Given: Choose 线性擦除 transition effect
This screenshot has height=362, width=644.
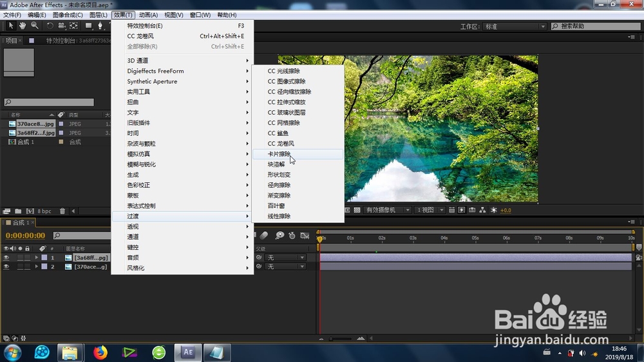Looking at the screenshot, I should tap(298, 216).
